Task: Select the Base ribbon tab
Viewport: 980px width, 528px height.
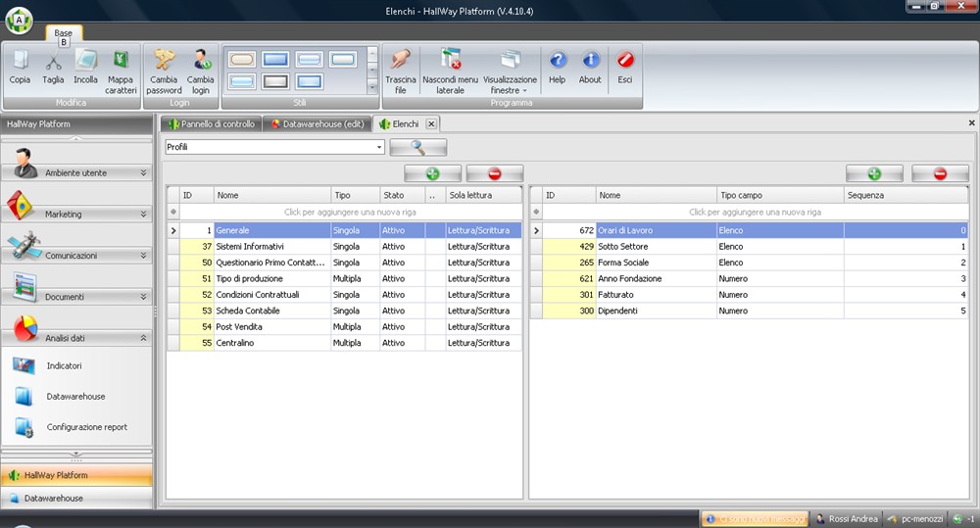Action: pyautogui.click(x=63, y=33)
